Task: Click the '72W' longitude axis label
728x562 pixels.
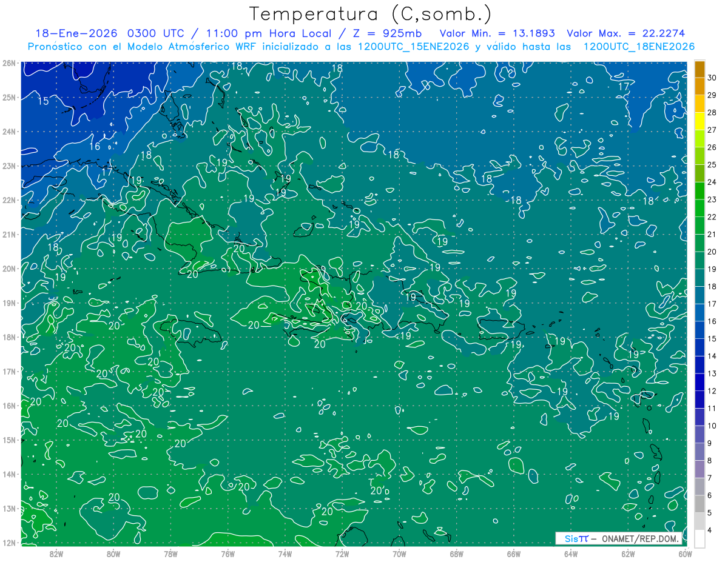Action: click(x=342, y=554)
